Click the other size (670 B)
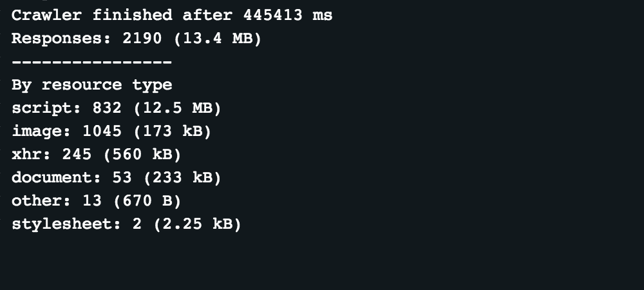The height and width of the screenshot is (290, 644). click(x=147, y=201)
